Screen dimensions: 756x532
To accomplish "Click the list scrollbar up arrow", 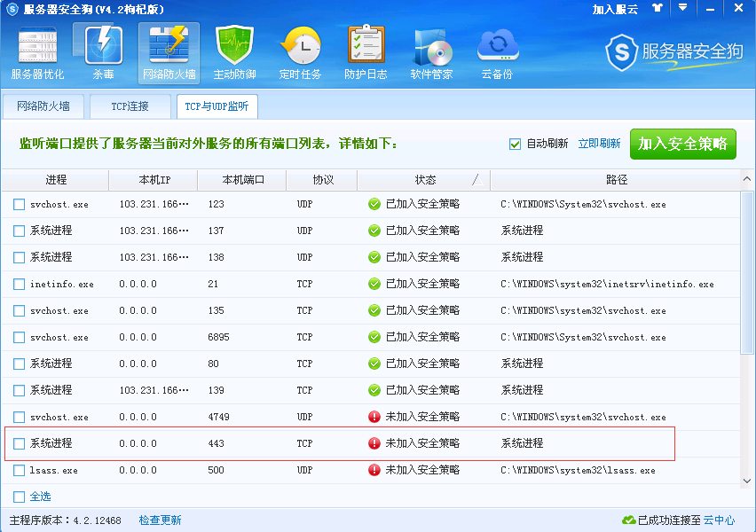I will point(747,179).
